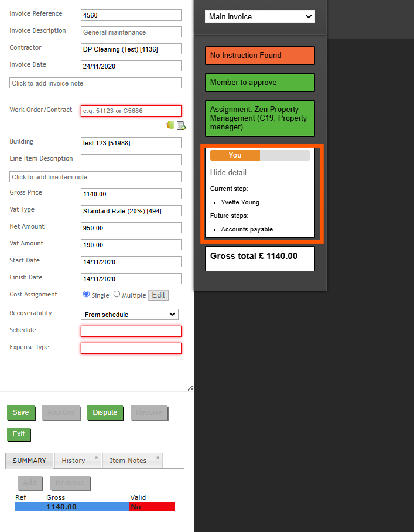Image resolution: width=414 pixels, height=532 pixels.
Task: Click Yvette Young under Current step
Action: [240, 202]
